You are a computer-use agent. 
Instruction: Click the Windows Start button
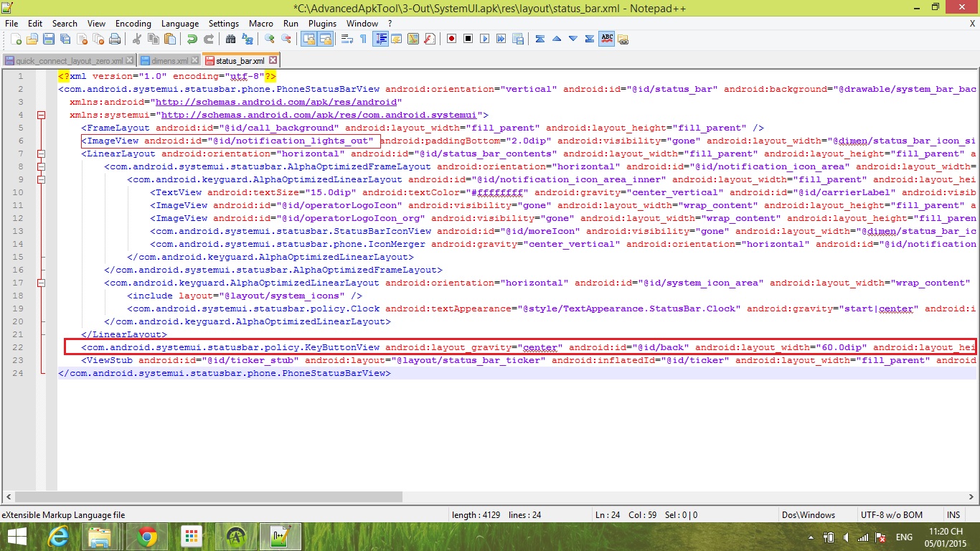[17, 537]
